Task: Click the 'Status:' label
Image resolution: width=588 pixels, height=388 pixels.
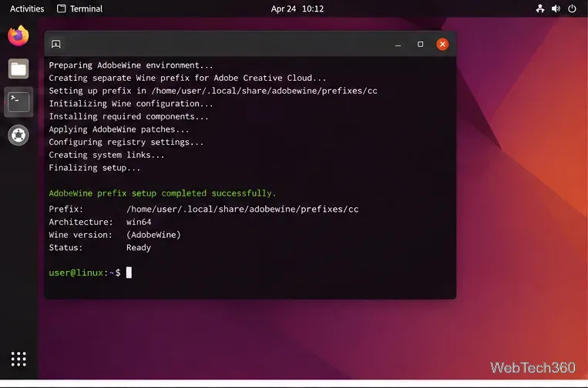Action: click(66, 248)
